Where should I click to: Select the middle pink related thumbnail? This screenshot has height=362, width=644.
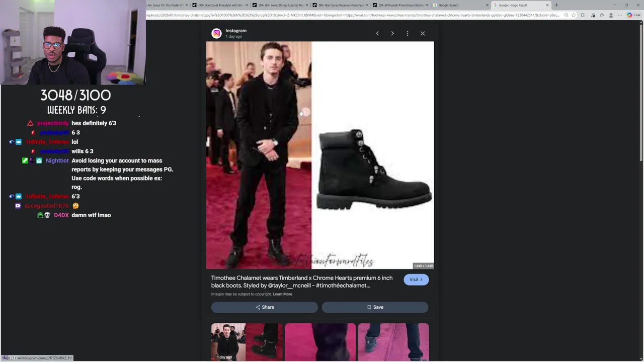tap(320, 342)
